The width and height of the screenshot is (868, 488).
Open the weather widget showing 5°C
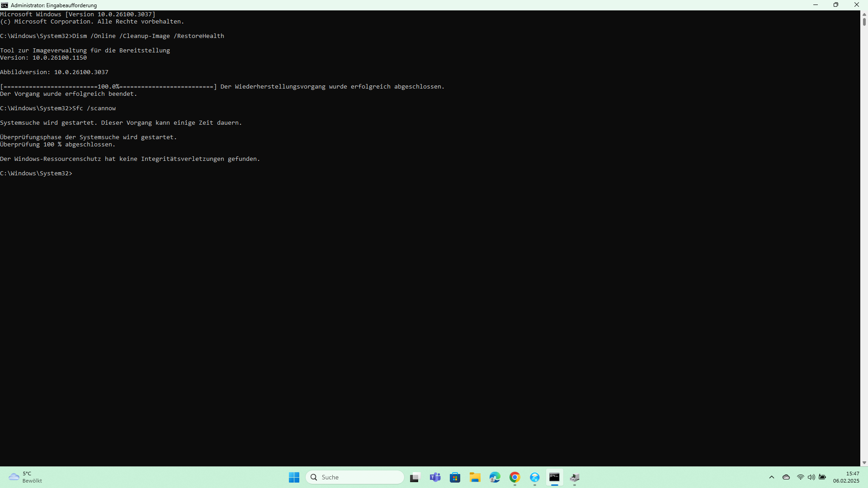click(25, 477)
